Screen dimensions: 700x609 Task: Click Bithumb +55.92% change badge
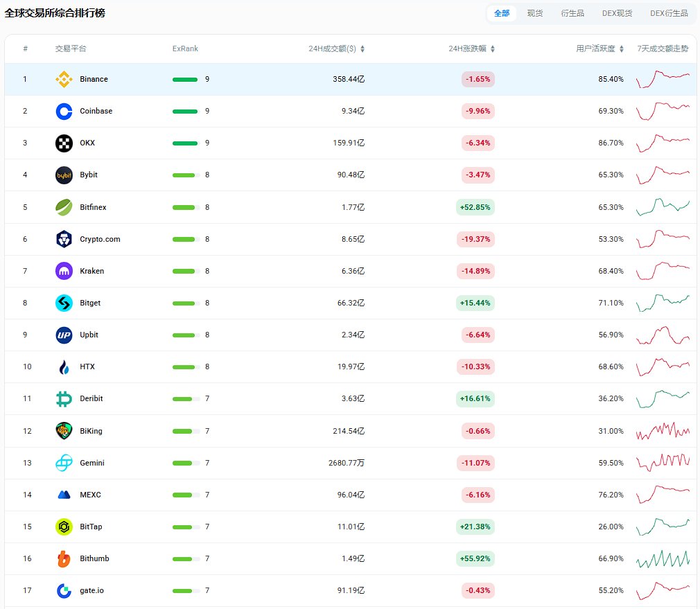click(475, 558)
